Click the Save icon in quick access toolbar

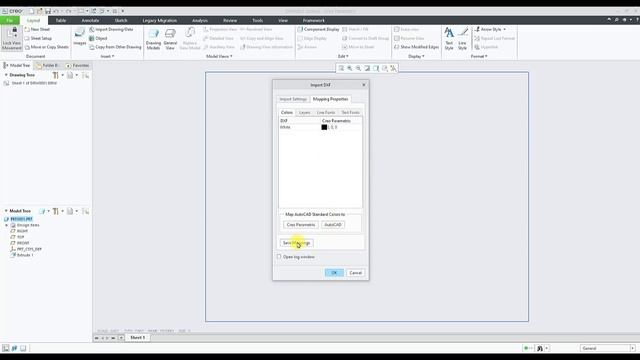48,11
